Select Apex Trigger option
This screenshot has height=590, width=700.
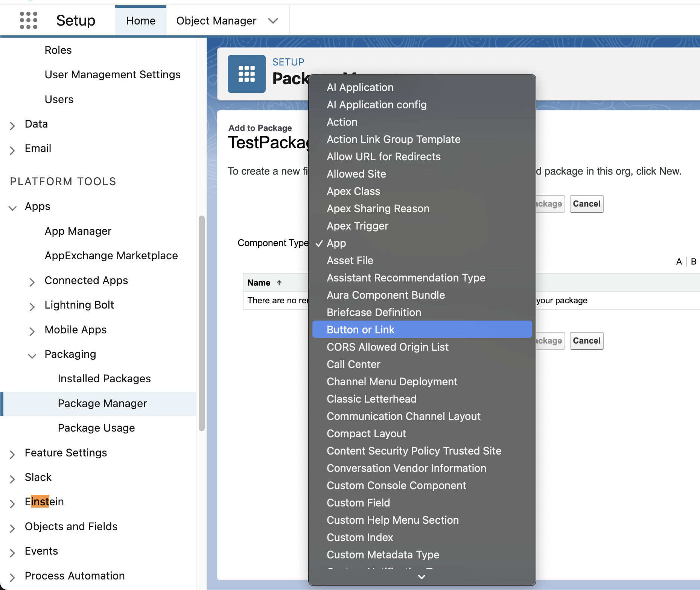click(422, 226)
